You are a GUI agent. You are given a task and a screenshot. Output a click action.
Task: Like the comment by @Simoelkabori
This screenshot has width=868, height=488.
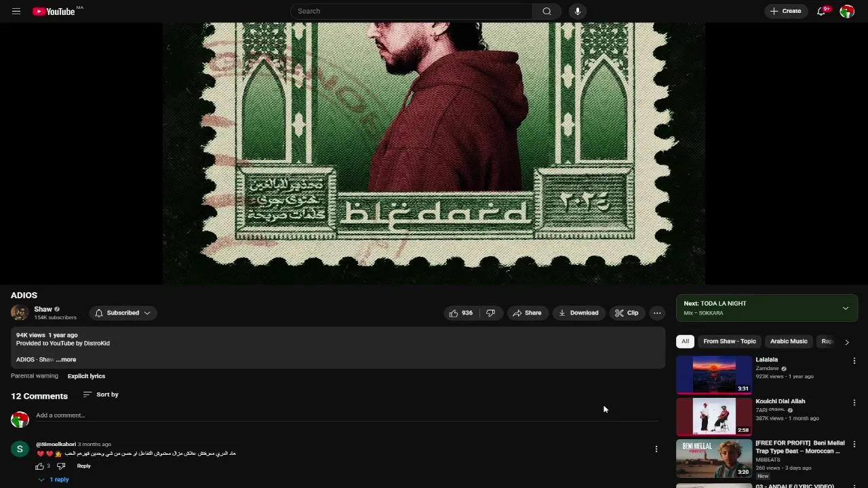(x=40, y=466)
